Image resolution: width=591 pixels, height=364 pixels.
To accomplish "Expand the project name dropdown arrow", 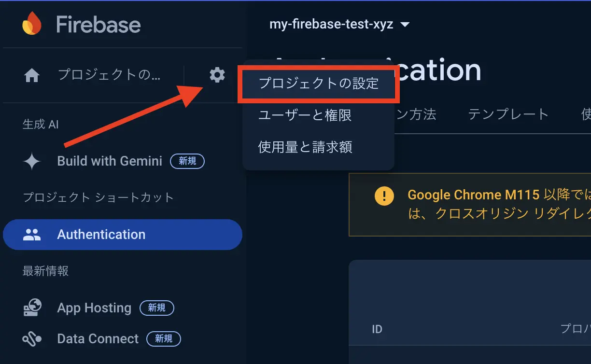I will (x=405, y=24).
